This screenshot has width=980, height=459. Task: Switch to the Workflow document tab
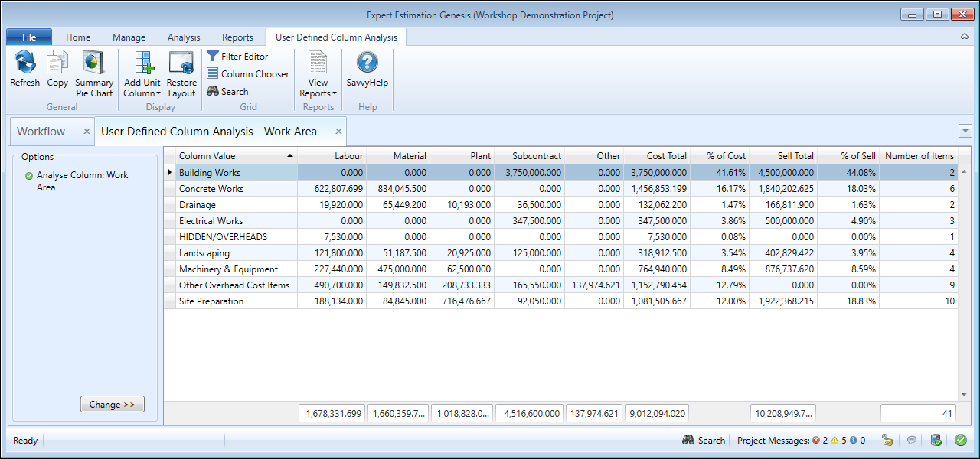click(41, 132)
